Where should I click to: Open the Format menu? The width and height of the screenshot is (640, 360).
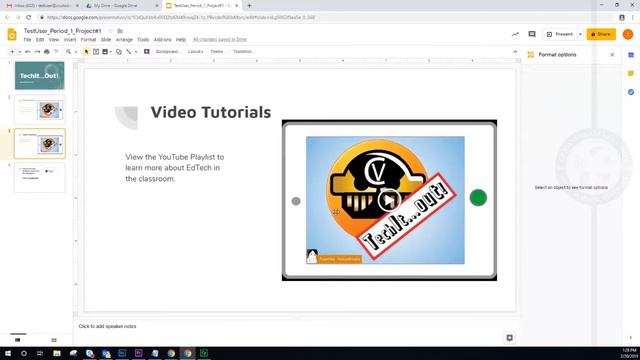(x=88, y=40)
